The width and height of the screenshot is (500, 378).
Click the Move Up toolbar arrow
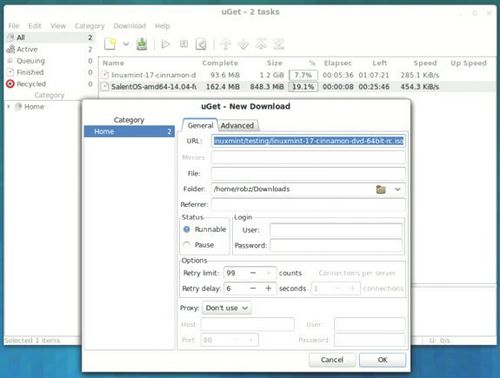pyautogui.click(x=226, y=44)
